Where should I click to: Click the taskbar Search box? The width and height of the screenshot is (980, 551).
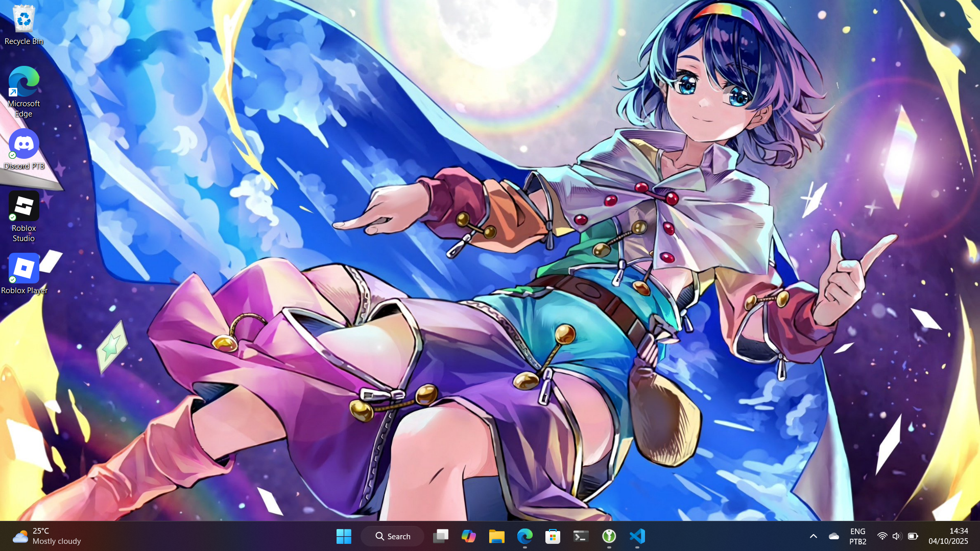[393, 536]
